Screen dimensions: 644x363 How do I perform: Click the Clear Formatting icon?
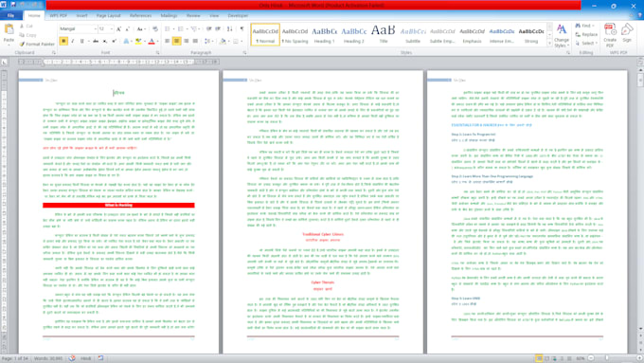(x=154, y=29)
